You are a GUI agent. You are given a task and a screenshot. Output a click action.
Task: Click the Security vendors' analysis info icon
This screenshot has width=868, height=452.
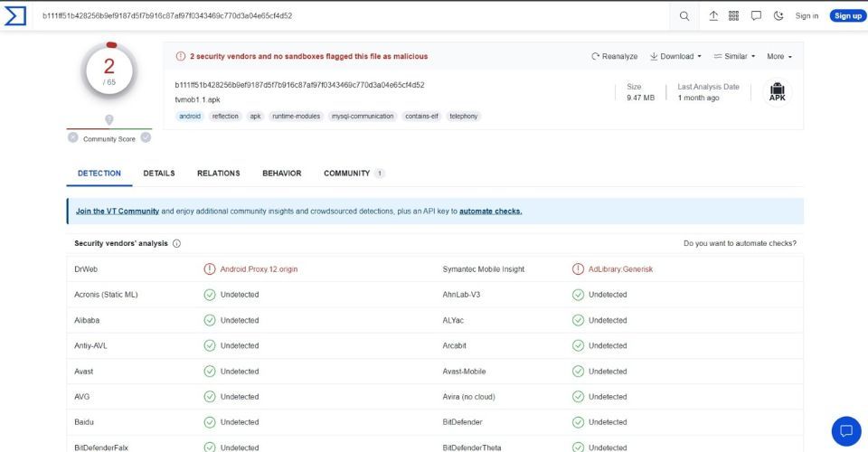point(176,243)
